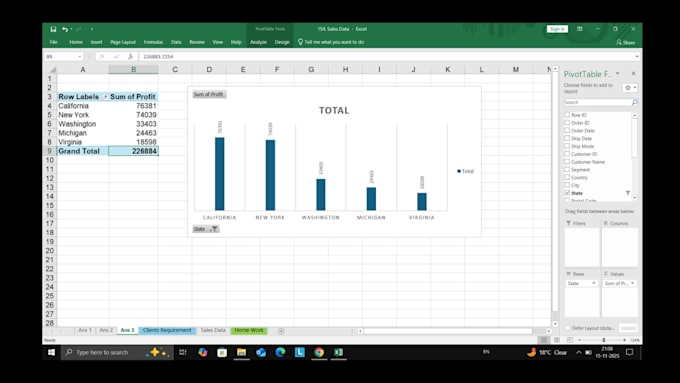
Task: Open Customize Quick Access Toolbar arrow
Action: coord(92,29)
